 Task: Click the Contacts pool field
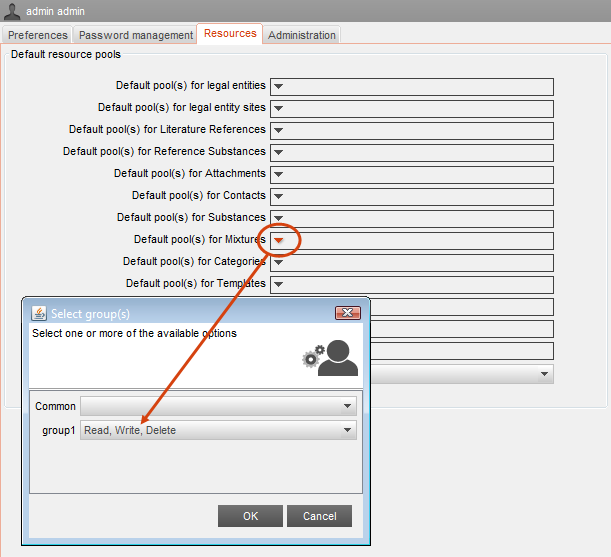pos(412,196)
